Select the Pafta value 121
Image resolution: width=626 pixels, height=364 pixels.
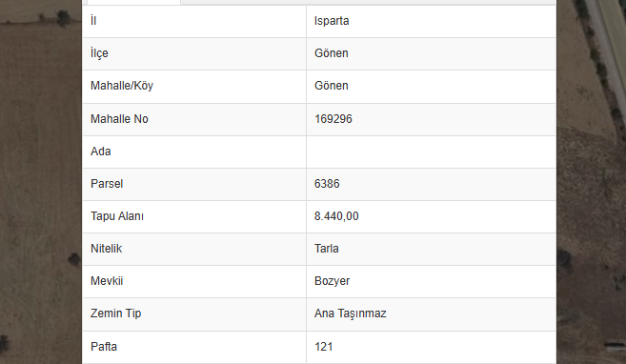click(324, 347)
